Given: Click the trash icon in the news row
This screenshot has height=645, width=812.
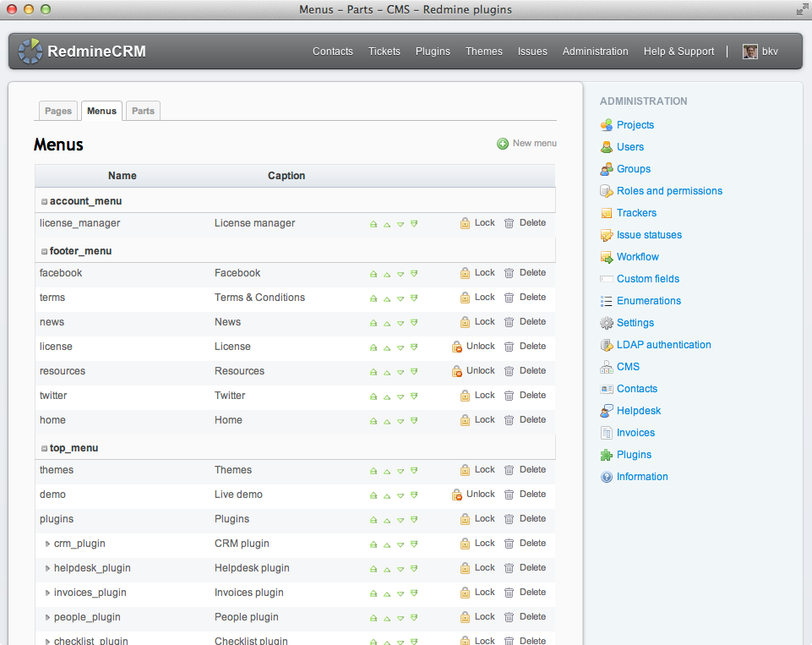Looking at the screenshot, I should 509,322.
